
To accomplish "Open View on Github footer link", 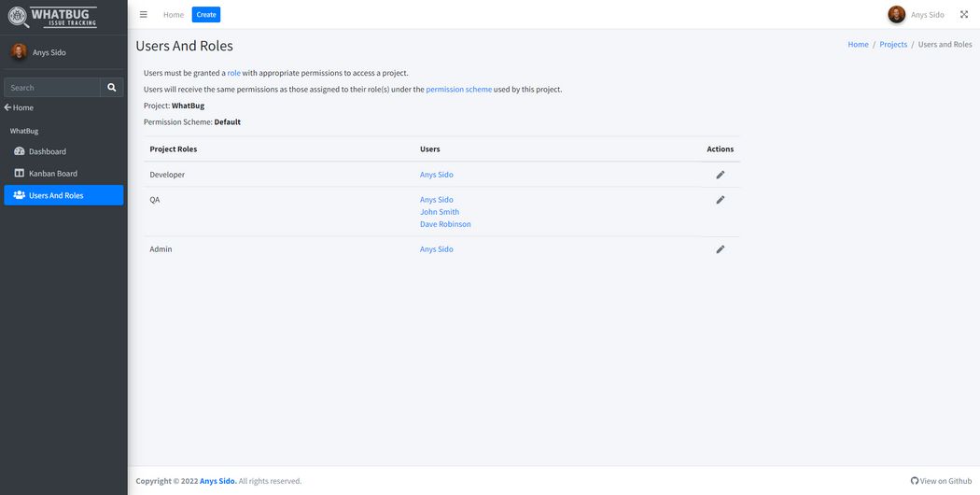I will pyautogui.click(x=941, y=481).
